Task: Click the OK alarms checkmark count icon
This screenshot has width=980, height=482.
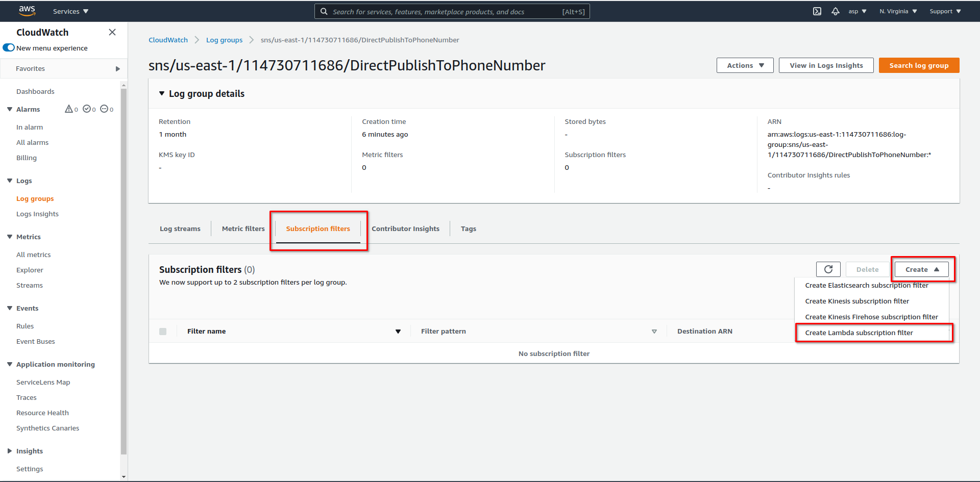Action: click(x=87, y=109)
